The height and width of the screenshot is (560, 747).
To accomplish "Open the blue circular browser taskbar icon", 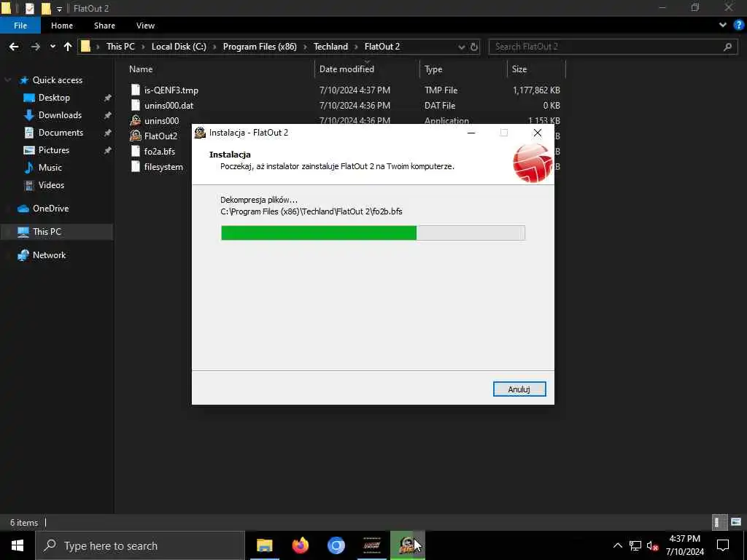I will click(x=336, y=545).
